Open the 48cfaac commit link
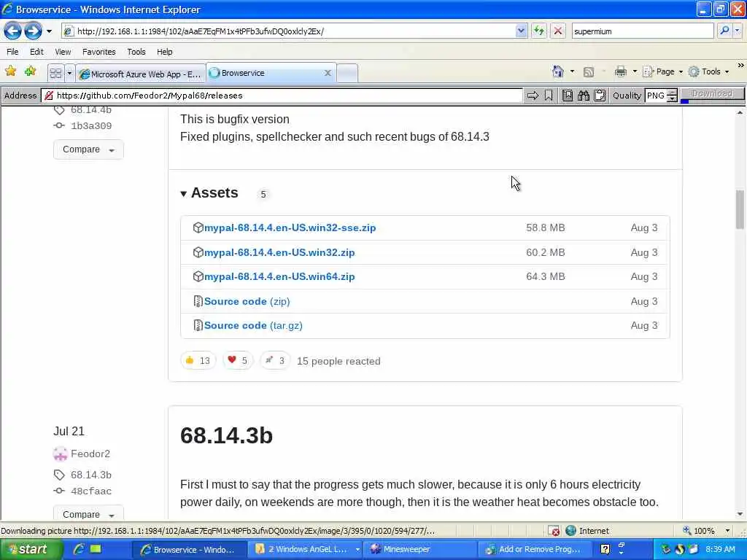 91,491
